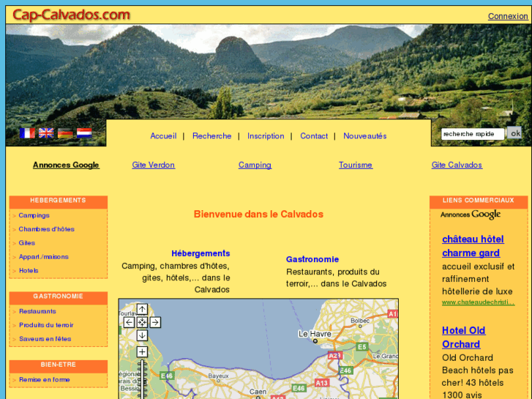This screenshot has height=399, width=532.
Task: Click the recherche rapide search field
Action: [x=472, y=134]
